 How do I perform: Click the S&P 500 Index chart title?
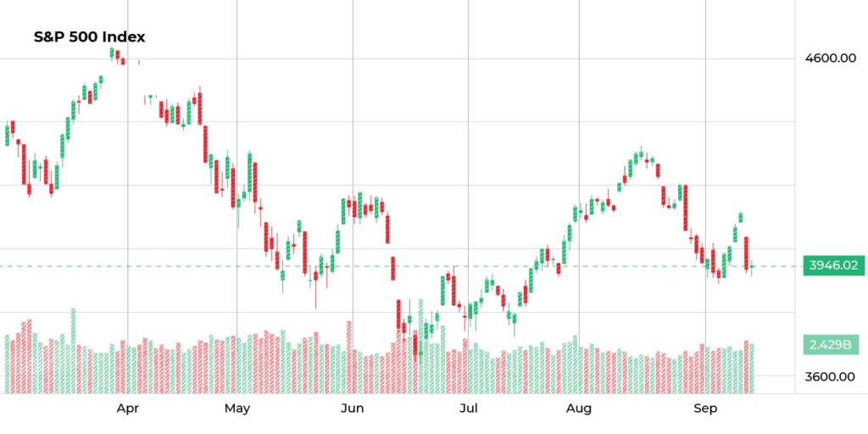[x=89, y=37]
